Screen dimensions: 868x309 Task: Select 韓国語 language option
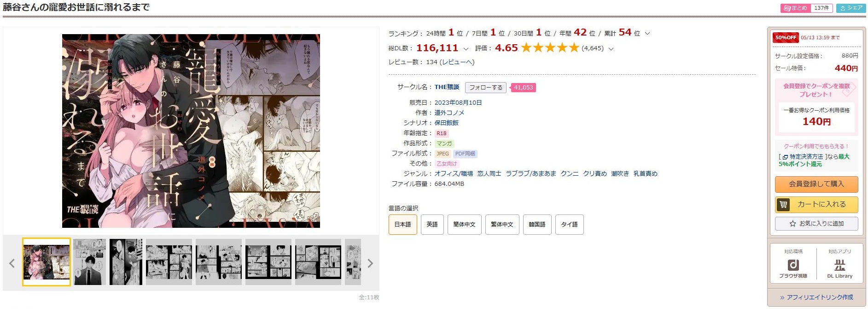coord(537,225)
